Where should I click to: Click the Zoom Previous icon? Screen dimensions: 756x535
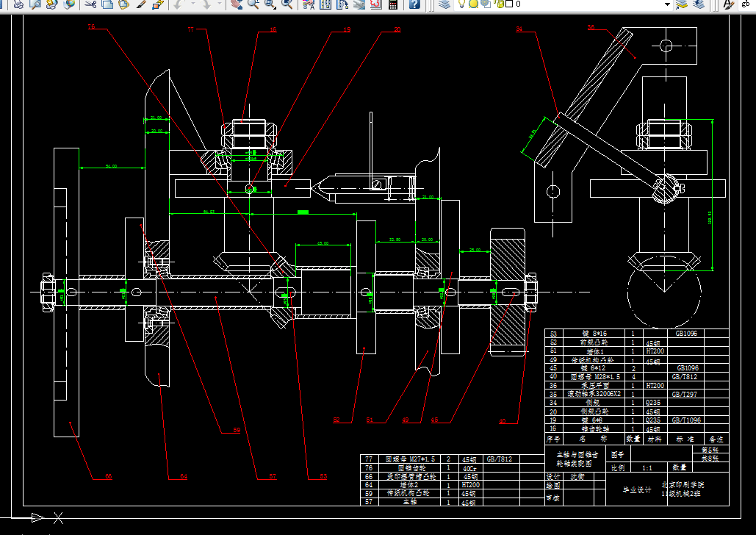pyautogui.click(x=287, y=4)
